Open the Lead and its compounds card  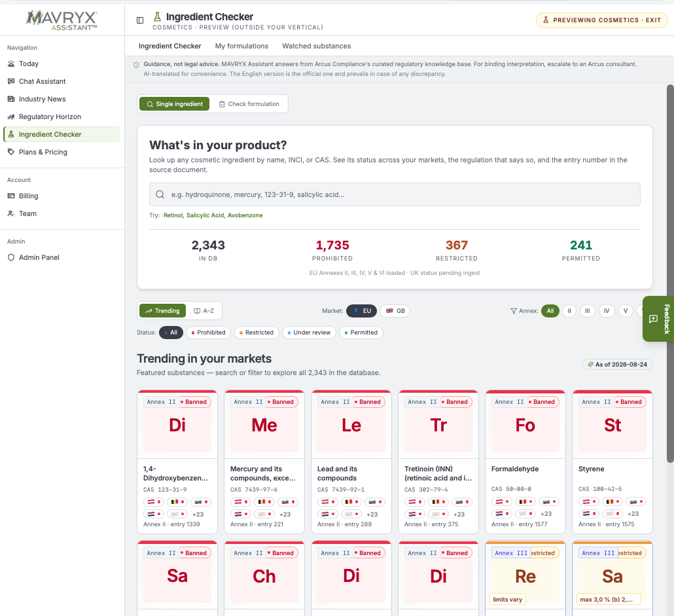tap(351, 462)
